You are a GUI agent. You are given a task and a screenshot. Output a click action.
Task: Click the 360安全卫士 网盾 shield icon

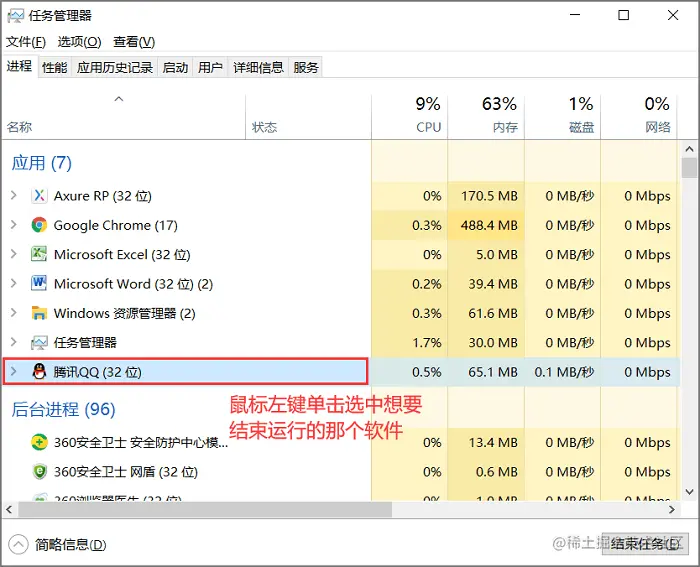point(39,471)
